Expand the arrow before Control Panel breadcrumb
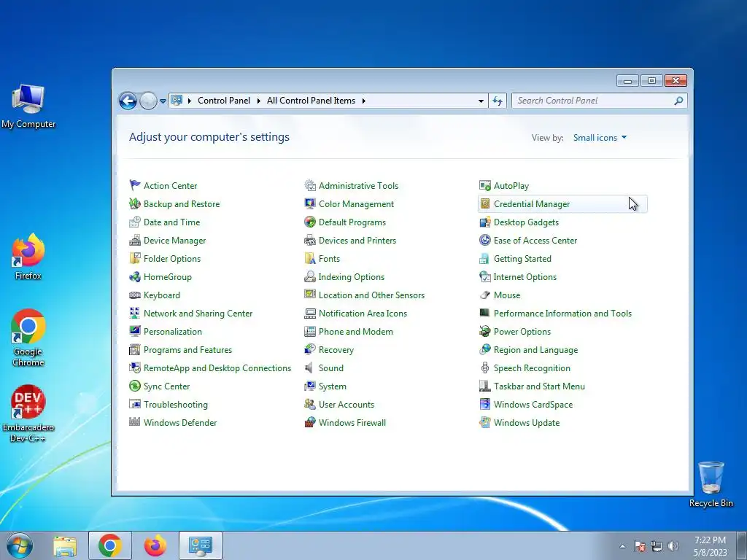747x560 pixels. pos(190,101)
